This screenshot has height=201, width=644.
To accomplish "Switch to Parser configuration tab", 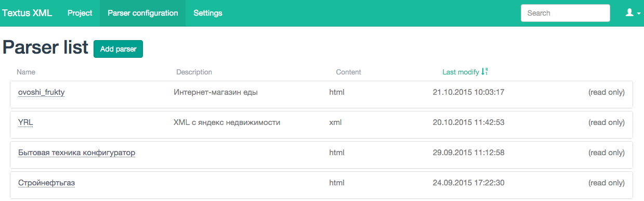I will pyautogui.click(x=142, y=13).
